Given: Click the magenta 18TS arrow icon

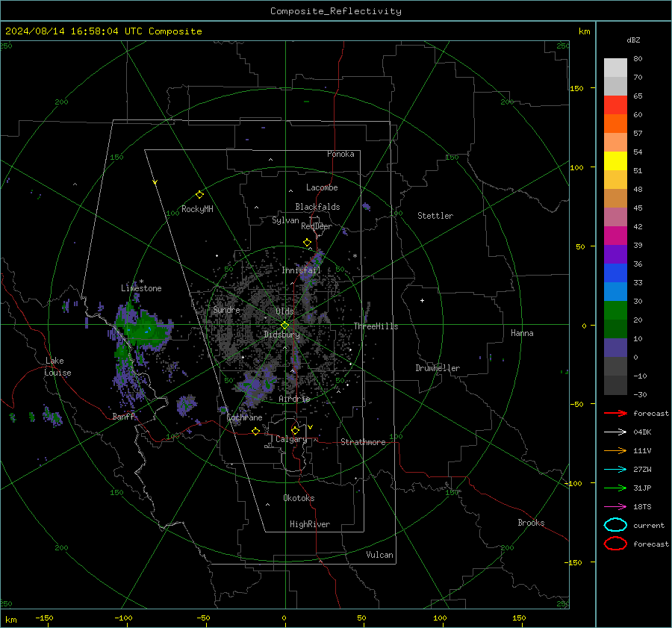Looking at the screenshot, I should point(615,507).
